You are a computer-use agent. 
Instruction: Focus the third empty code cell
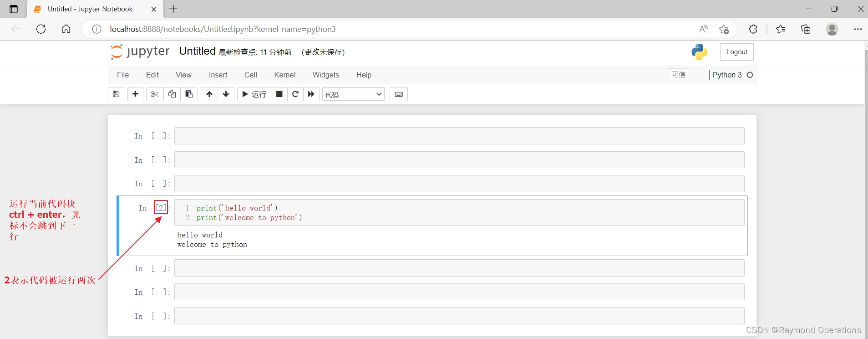(x=459, y=184)
